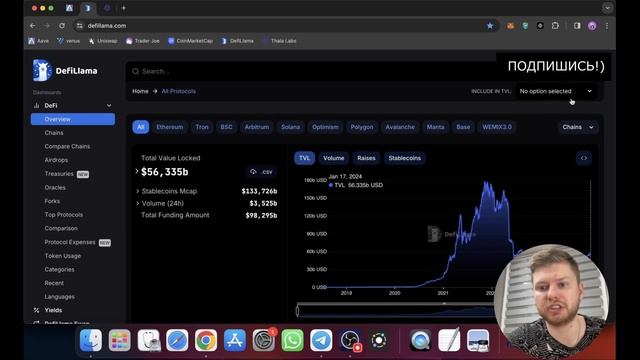Open Top Protocols sidebar page

point(64,215)
